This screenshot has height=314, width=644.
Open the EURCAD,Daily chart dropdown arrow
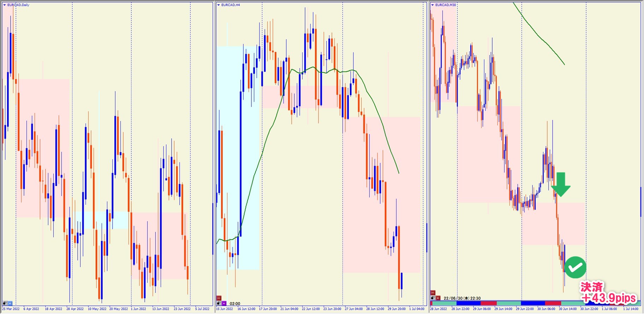pos(5,5)
